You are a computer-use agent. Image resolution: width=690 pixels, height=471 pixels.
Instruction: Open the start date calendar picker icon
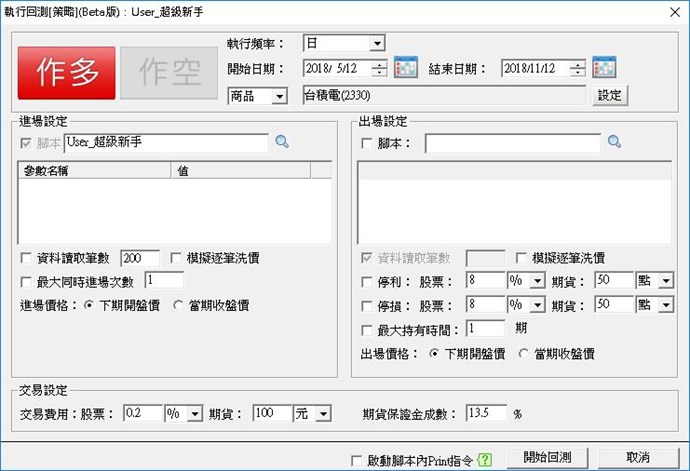[x=405, y=67]
